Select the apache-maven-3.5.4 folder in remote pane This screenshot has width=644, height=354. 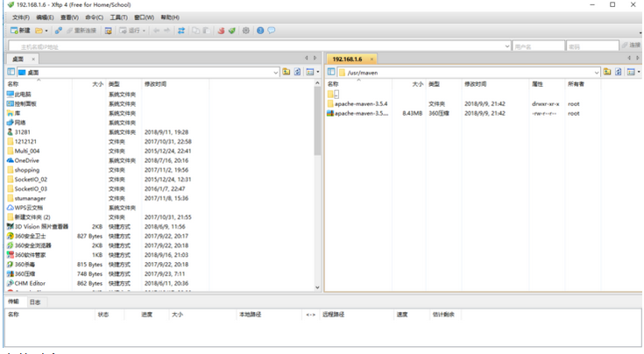[x=360, y=103]
